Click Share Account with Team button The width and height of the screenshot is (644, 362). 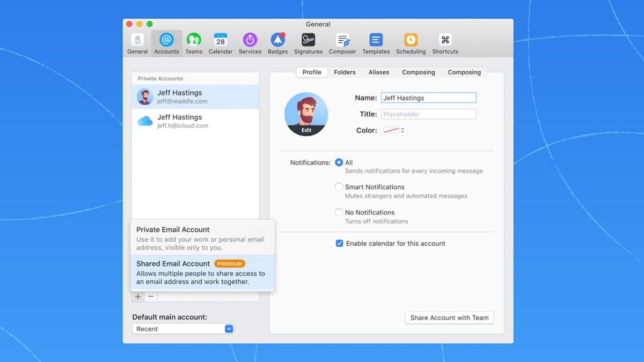[x=449, y=317]
